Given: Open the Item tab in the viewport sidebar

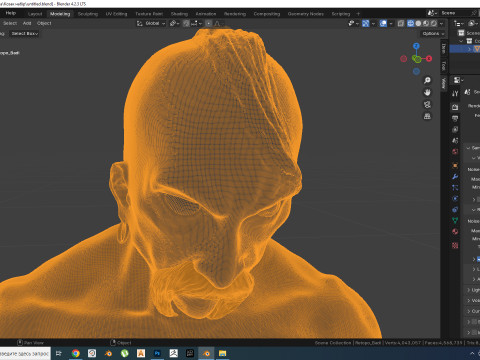Looking at the screenshot, I should click(x=443, y=48).
